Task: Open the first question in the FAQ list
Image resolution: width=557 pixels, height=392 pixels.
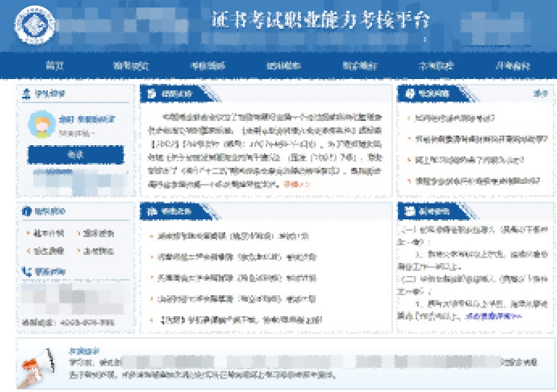Action: (453, 118)
